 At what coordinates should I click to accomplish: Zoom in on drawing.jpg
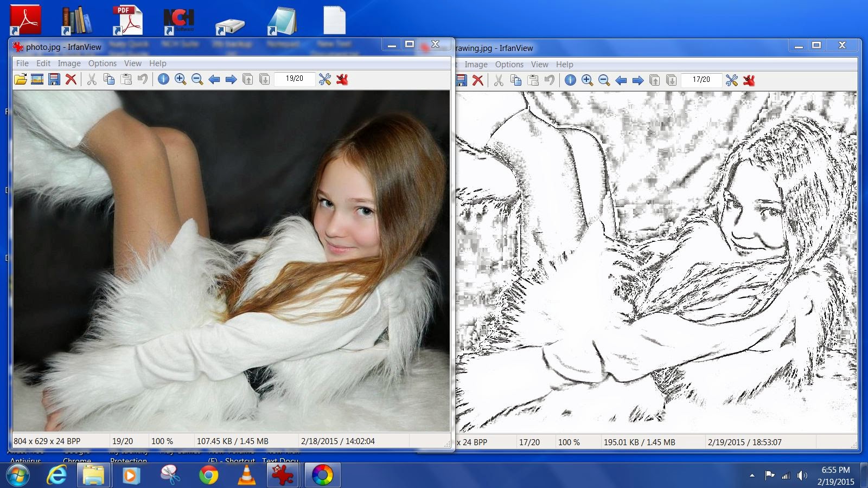(588, 81)
